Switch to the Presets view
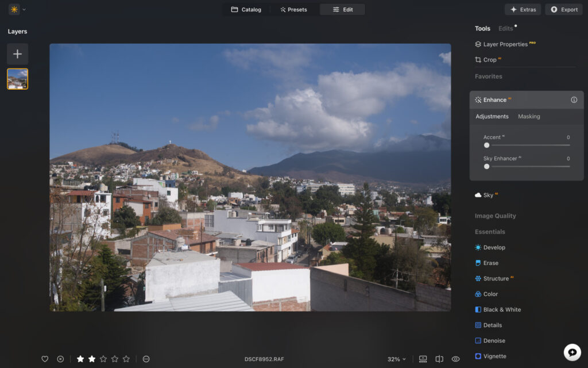Screen dimensions: 588x368 tap(293, 9)
